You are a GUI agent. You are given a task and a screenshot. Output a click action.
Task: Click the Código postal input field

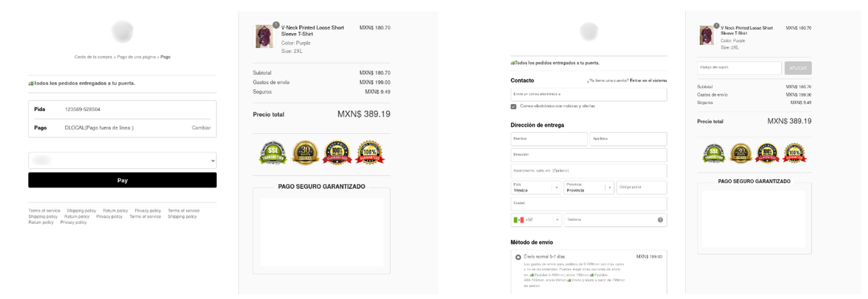coord(641,188)
